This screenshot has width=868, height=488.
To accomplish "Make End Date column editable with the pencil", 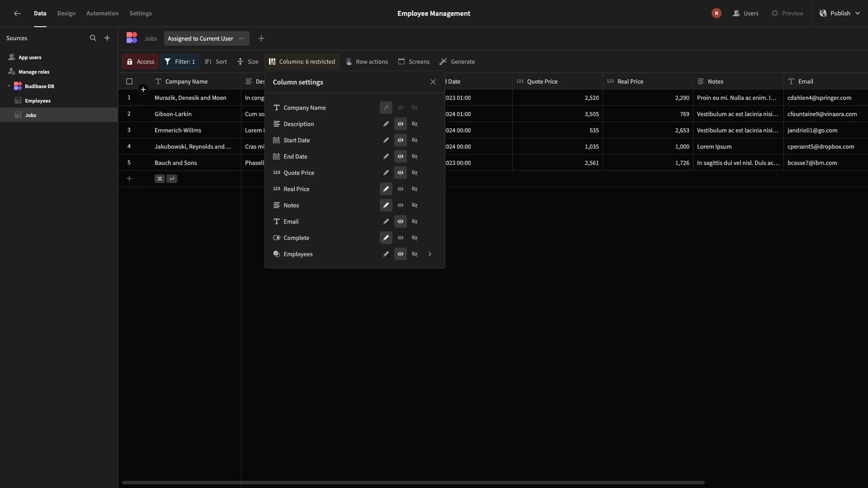I will click(386, 156).
